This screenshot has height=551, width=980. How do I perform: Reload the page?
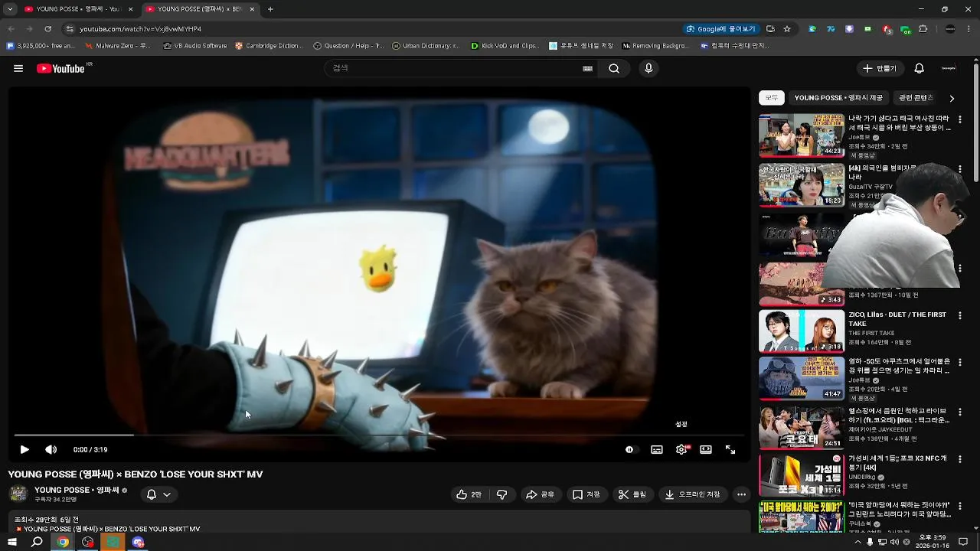(x=47, y=29)
